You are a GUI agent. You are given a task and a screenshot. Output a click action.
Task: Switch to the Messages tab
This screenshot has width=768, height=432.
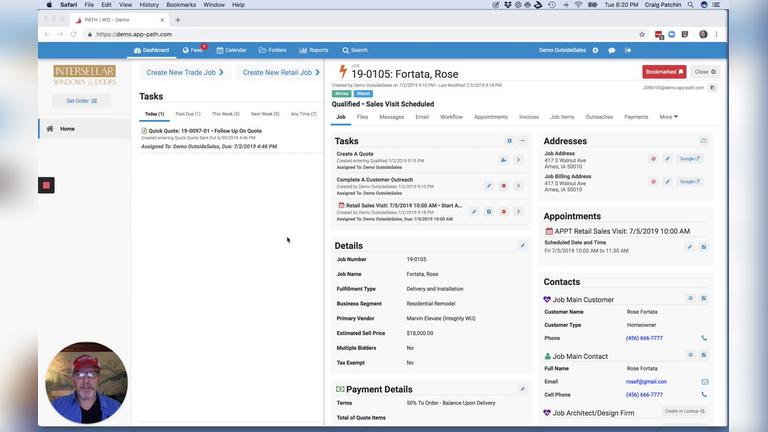click(392, 117)
